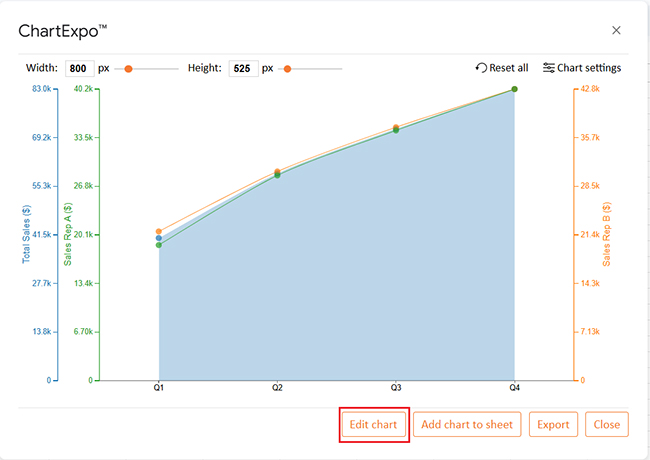Open Chart settings sliders icon
This screenshot has height=460, width=650.
pos(549,68)
